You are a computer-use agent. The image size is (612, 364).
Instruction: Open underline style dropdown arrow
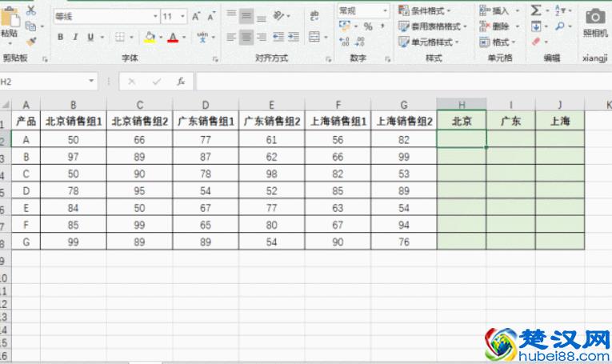pyautogui.click(x=102, y=38)
